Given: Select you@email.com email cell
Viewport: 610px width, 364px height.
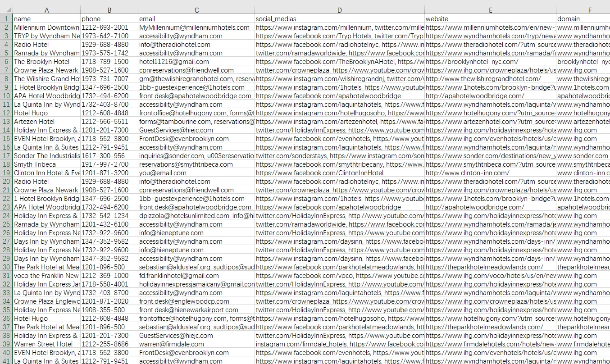Looking at the screenshot, I should pos(196,173).
